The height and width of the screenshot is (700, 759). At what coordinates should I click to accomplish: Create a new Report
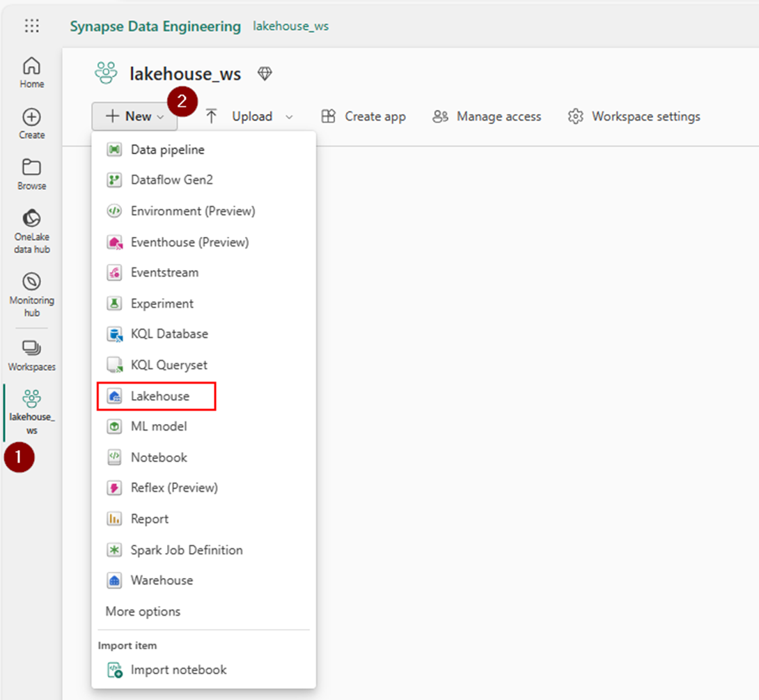pyautogui.click(x=204, y=519)
